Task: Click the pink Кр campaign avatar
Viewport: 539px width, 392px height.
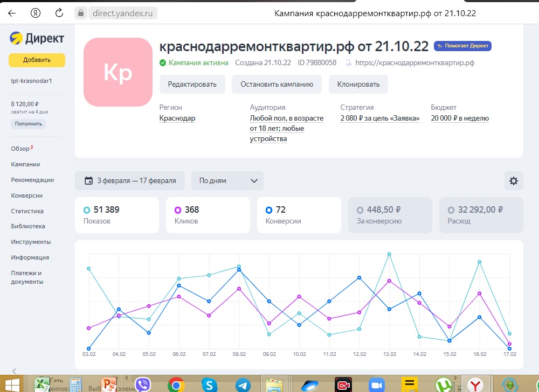Action: point(118,72)
